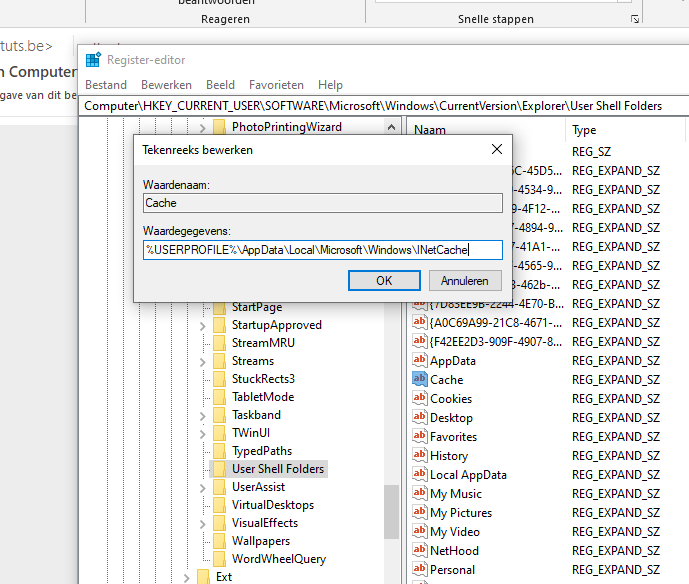Click the Waardegegevens text field

[x=320, y=250]
